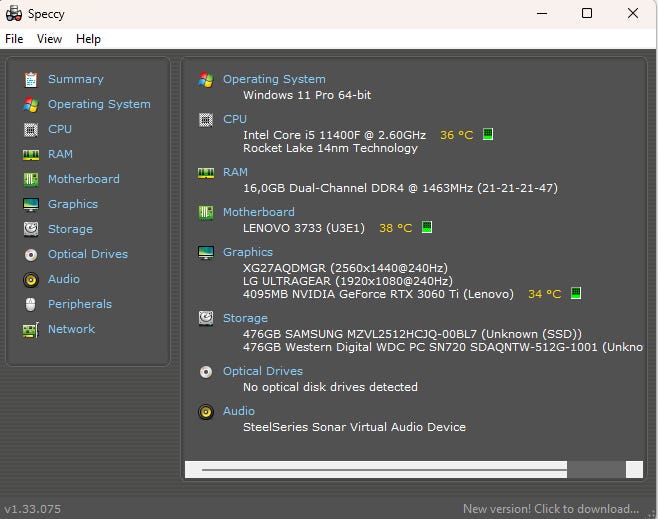Screen dimensions: 658x519
Task: Click the Speccy app icon in title bar
Action: 14,13
